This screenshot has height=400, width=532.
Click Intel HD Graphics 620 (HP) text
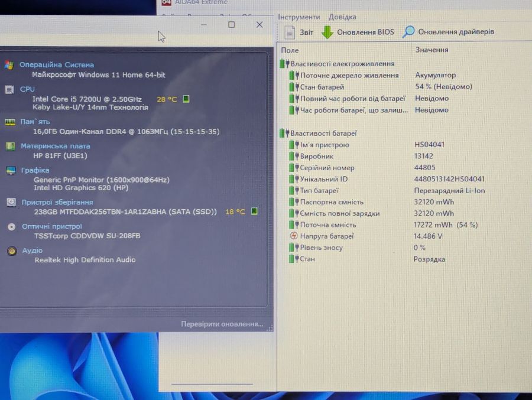click(x=81, y=188)
